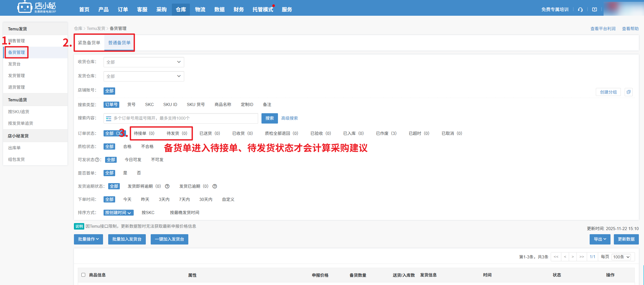This screenshot has height=285, width=644.
Task: Click the 更新数据 button
Action: [x=626, y=239]
